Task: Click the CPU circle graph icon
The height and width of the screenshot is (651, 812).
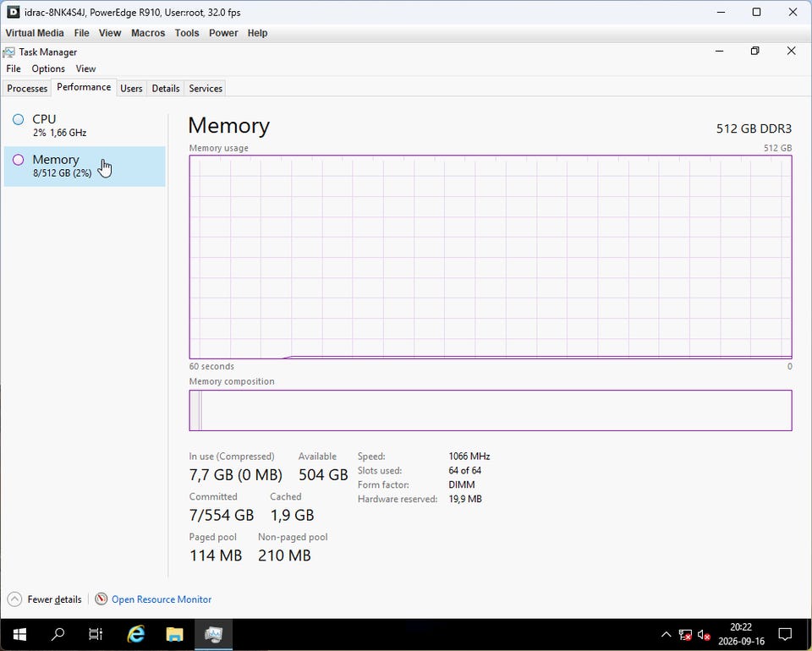Action: (x=18, y=119)
